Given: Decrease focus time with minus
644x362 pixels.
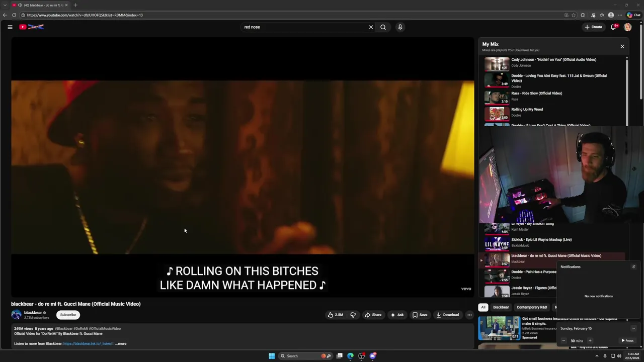Looking at the screenshot, I should pyautogui.click(x=563, y=341).
